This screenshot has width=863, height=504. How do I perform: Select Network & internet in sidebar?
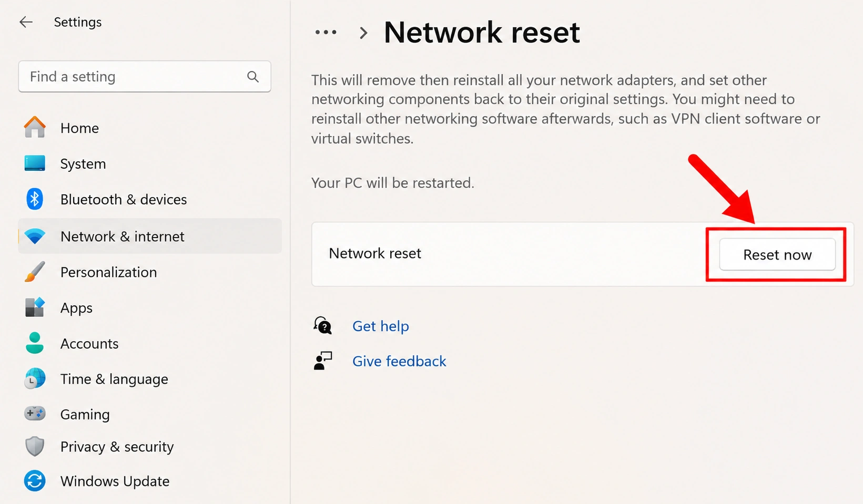coord(150,236)
